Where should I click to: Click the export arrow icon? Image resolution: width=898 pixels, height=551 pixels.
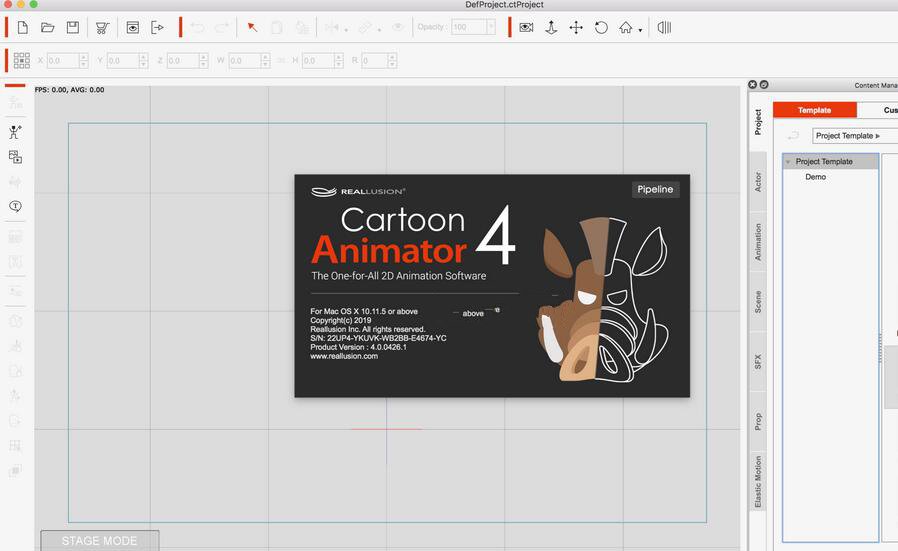click(x=157, y=27)
